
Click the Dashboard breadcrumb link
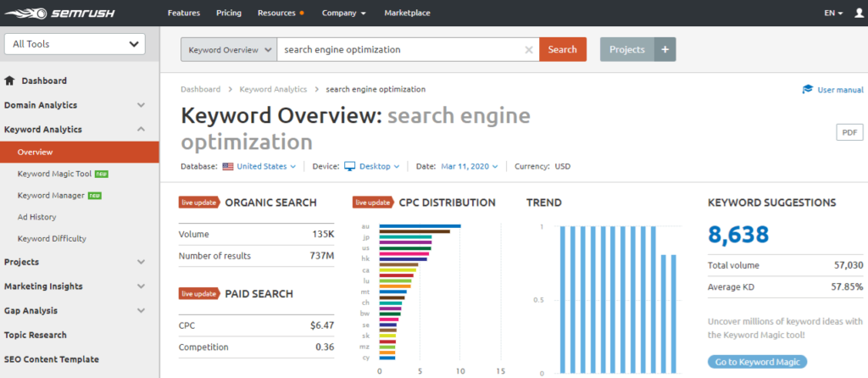click(x=200, y=89)
